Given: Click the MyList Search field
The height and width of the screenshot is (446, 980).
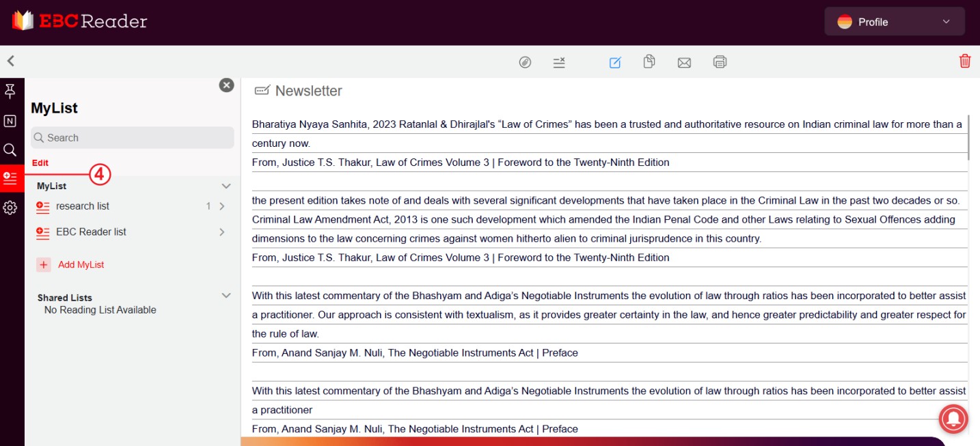Looking at the screenshot, I should (x=133, y=138).
